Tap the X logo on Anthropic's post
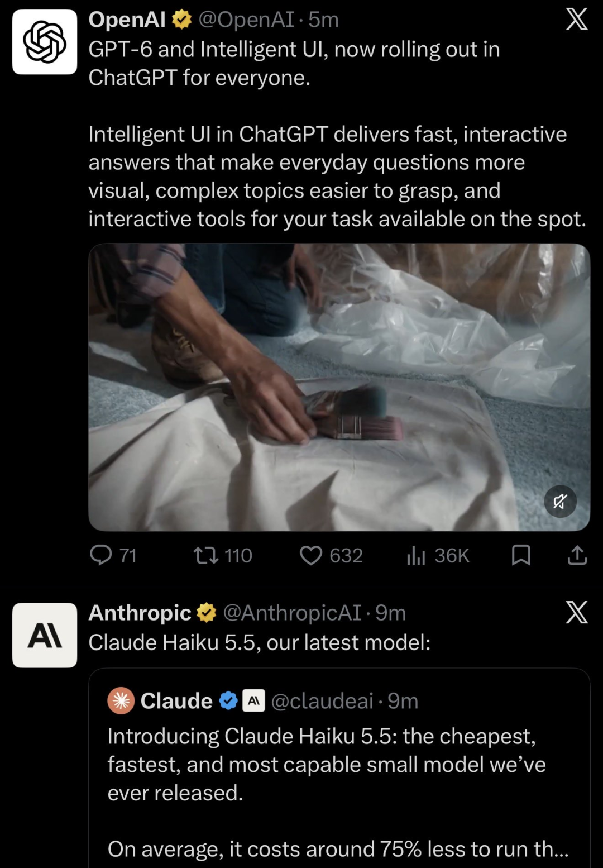 [577, 612]
